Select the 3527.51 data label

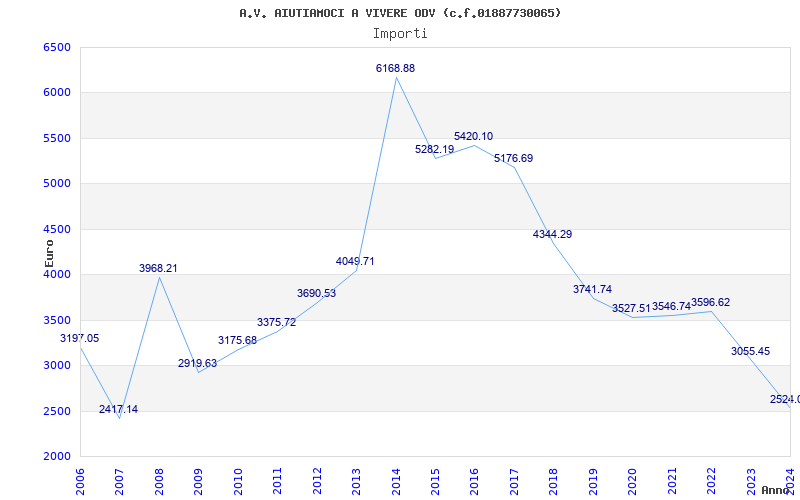[632, 308]
